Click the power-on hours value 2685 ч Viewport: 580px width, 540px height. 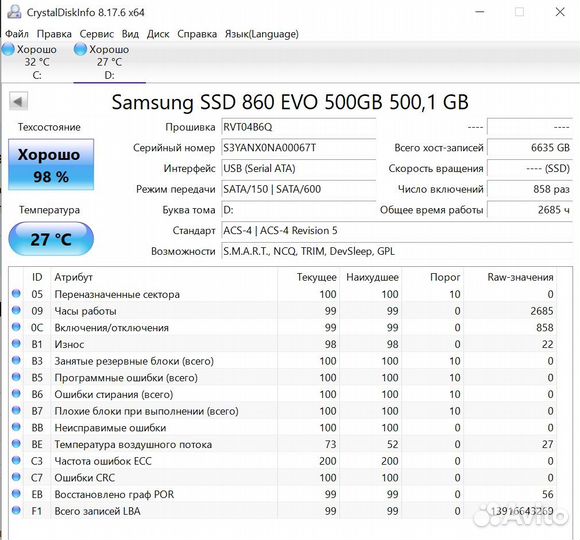coord(530,210)
